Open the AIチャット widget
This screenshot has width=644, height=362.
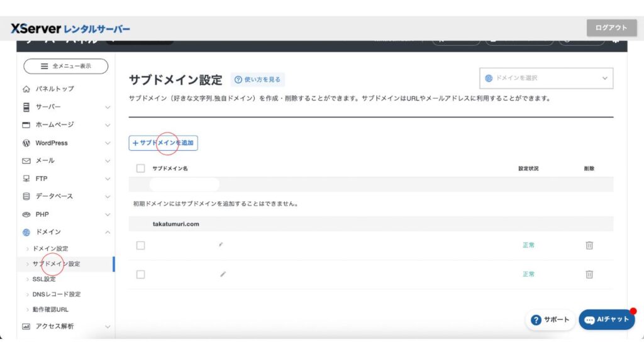click(606, 319)
